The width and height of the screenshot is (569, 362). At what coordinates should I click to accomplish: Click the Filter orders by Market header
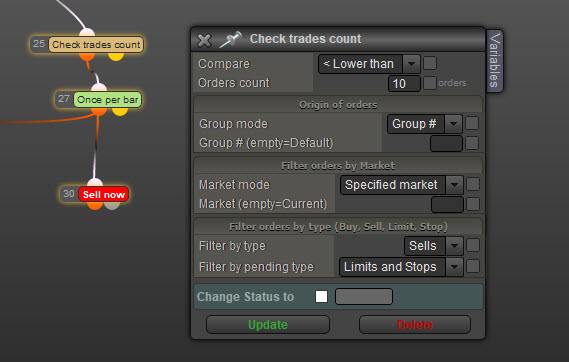tap(338, 166)
